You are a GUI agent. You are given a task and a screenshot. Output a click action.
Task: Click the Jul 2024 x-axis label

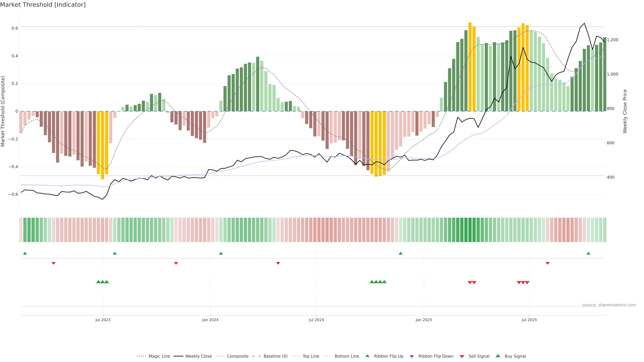tap(316, 320)
